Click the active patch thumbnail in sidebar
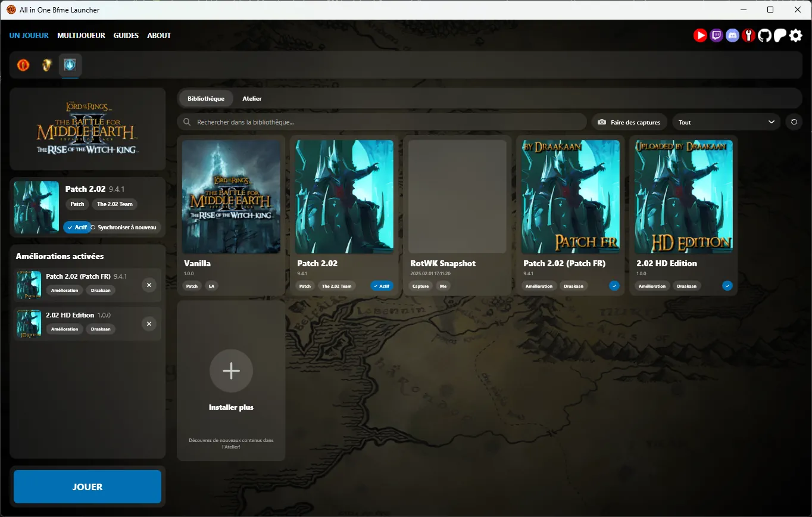This screenshot has width=812, height=517. coord(36,207)
